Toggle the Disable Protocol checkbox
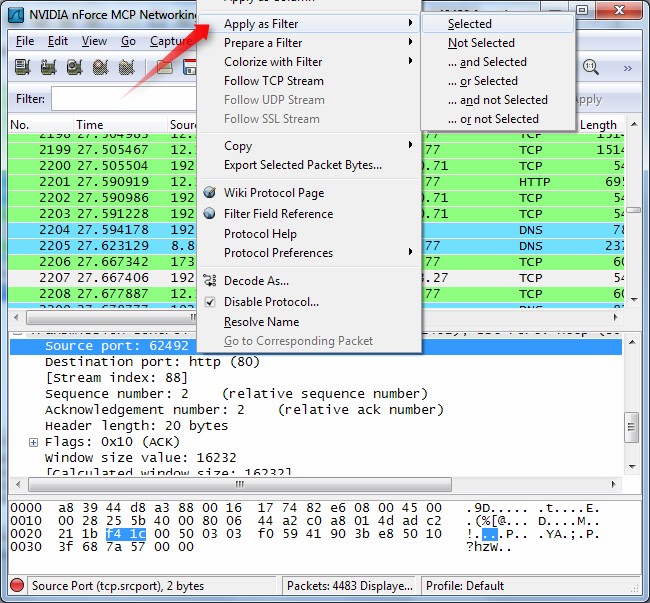Image resolution: width=650 pixels, height=603 pixels. pos(210,302)
